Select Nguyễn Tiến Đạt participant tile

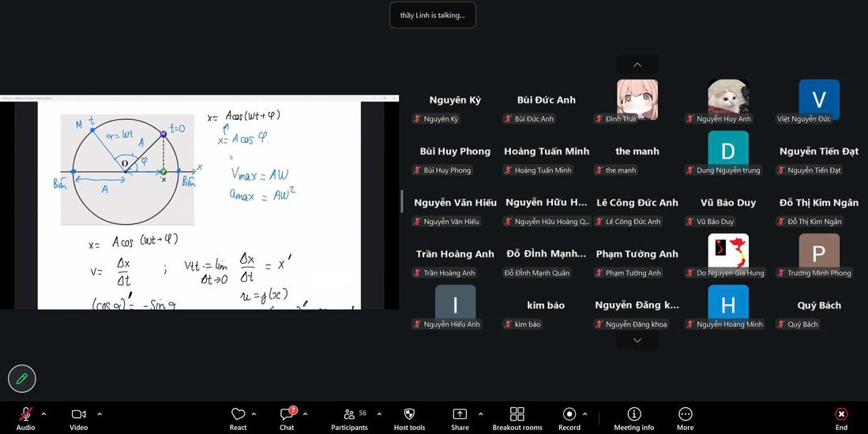pos(819,152)
